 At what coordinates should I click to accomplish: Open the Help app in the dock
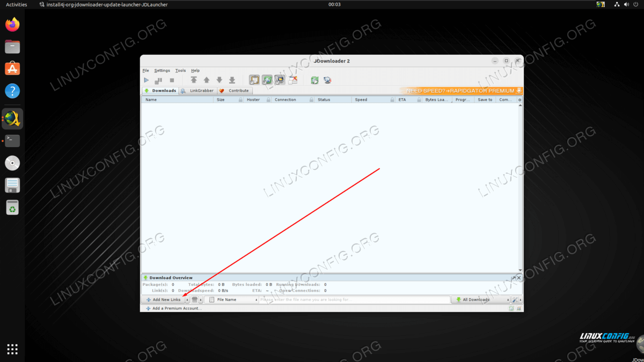(x=12, y=91)
